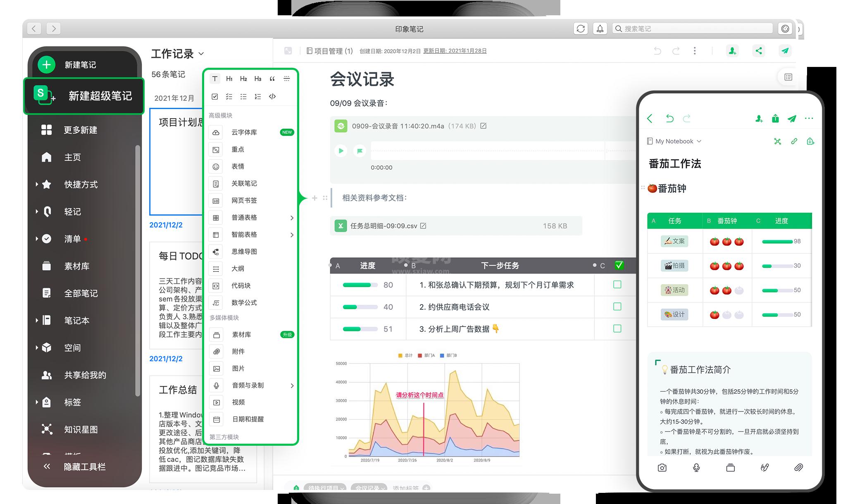
Task: Expand the 智能表格 submenu arrow
Action: point(292,234)
